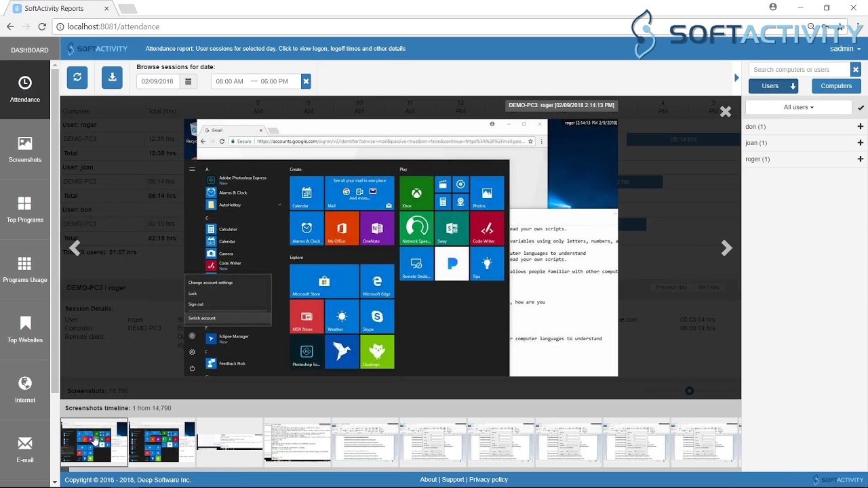Click the refresh report button
868x488 pixels.
77,77
